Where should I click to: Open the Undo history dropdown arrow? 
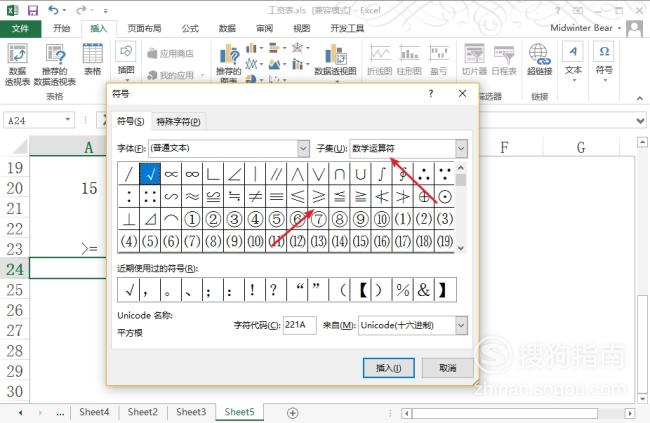[x=64, y=10]
